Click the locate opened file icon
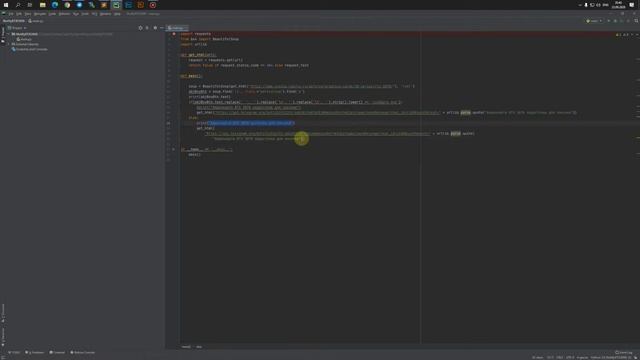 (x=140, y=28)
